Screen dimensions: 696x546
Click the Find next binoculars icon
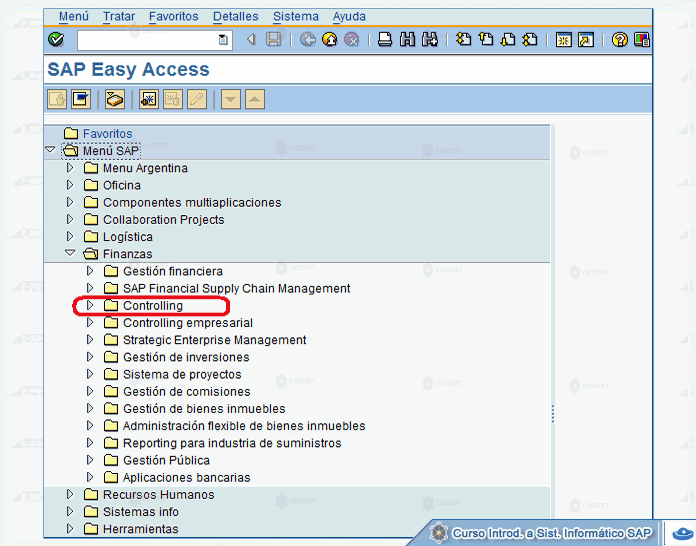(430, 40)
